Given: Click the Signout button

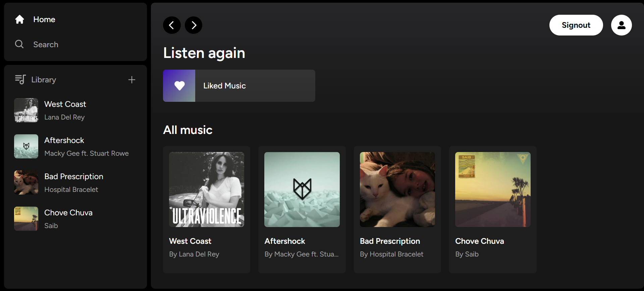Looking at the screenshot, I should coord(576,25).
